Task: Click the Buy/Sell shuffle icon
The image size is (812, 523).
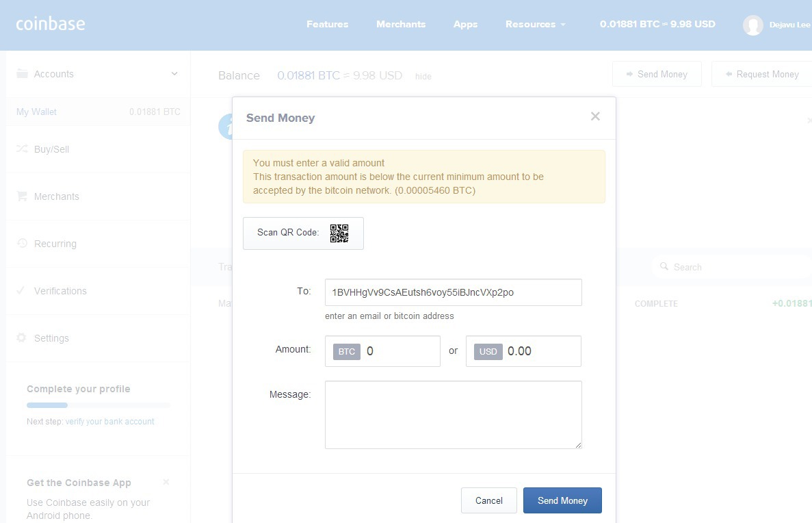Action: 22,149
